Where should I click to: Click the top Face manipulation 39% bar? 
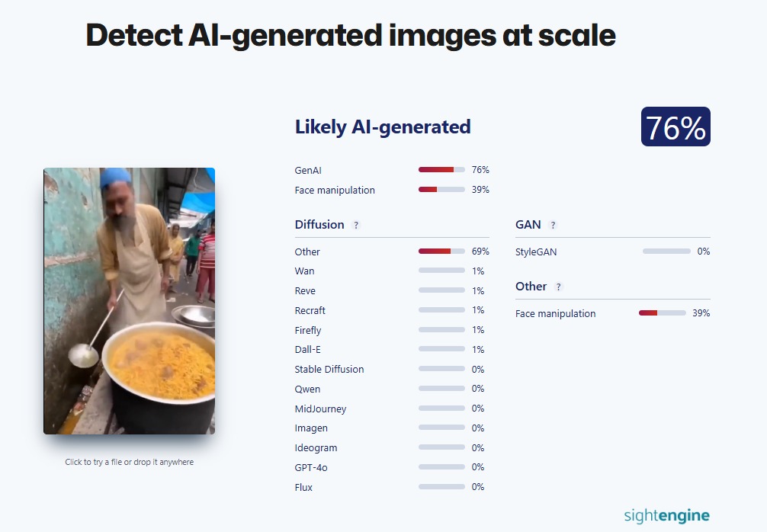[x=441, y=190]
